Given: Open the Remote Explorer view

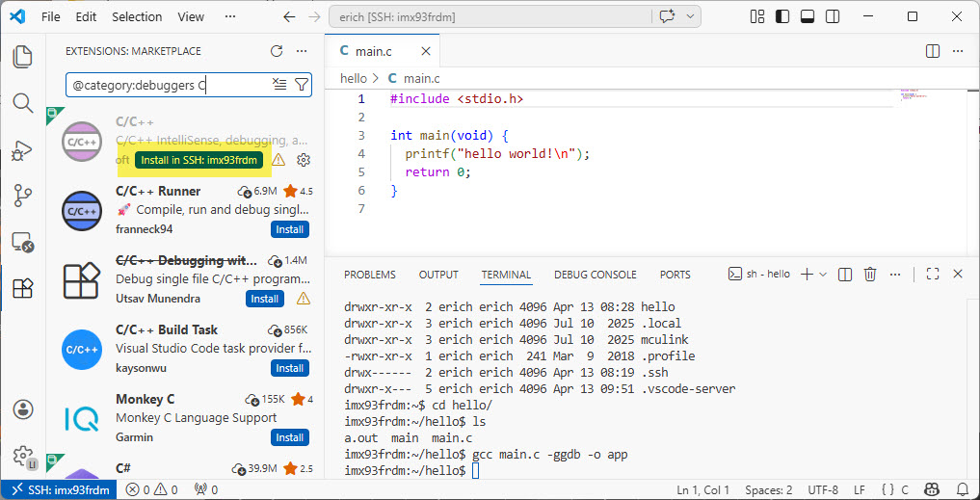Looking at the screenshot, I should [x=22, y=242].
